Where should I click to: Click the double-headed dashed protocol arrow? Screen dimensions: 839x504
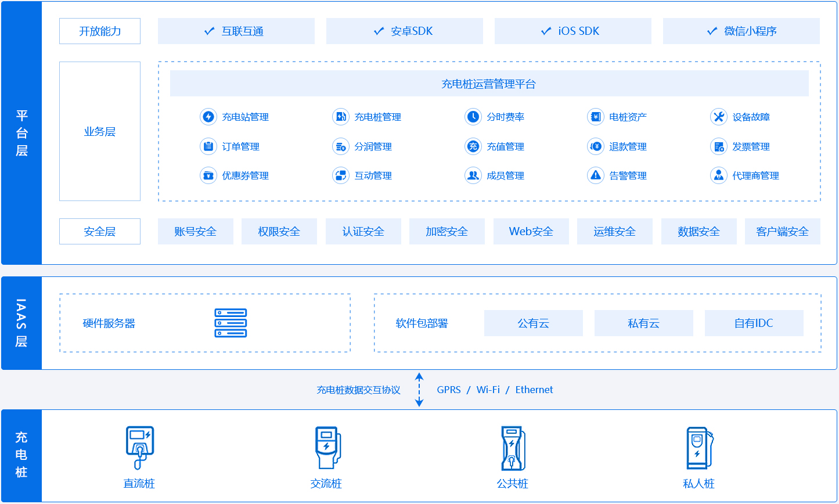419,390
